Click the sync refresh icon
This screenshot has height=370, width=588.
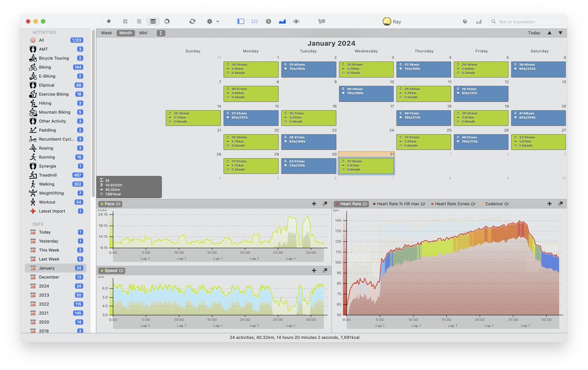(192, 22)
